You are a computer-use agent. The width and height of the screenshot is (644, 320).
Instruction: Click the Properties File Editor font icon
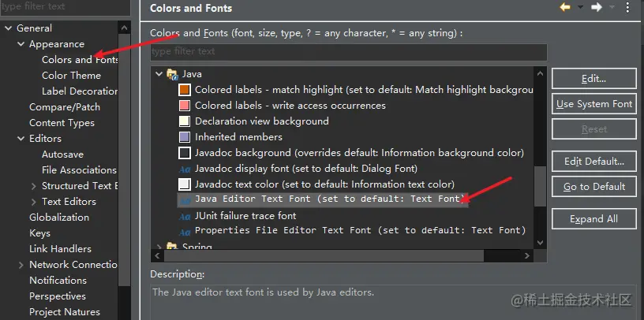click(185, 232)
